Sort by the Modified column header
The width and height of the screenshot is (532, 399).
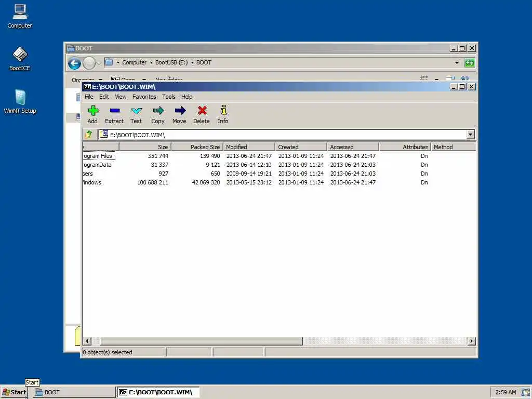pos(249,147)
